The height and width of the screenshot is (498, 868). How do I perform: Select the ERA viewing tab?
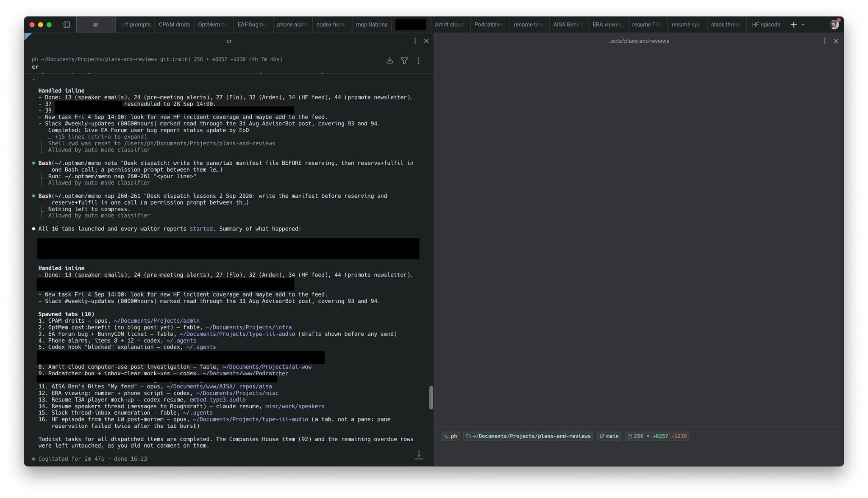tap(607, 25)
